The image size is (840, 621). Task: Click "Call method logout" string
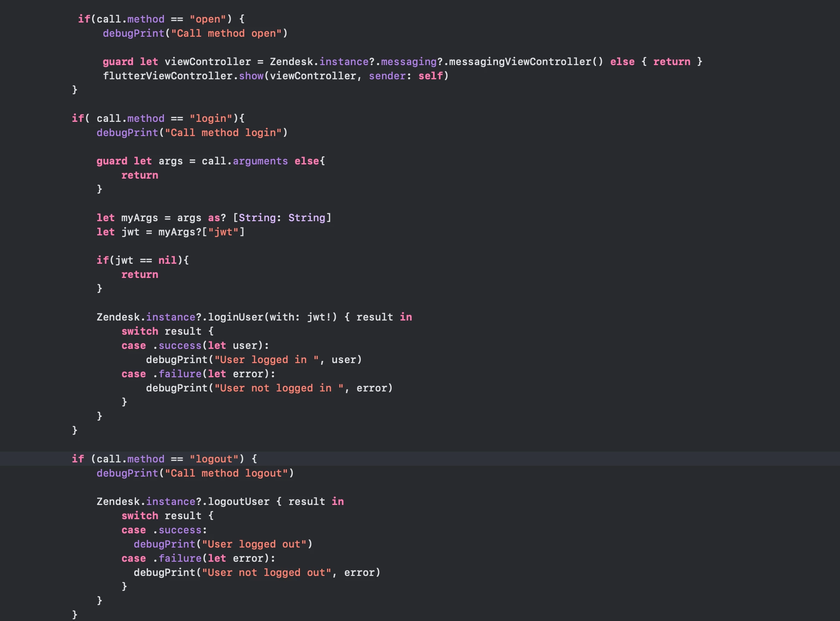tap(226, 473)
